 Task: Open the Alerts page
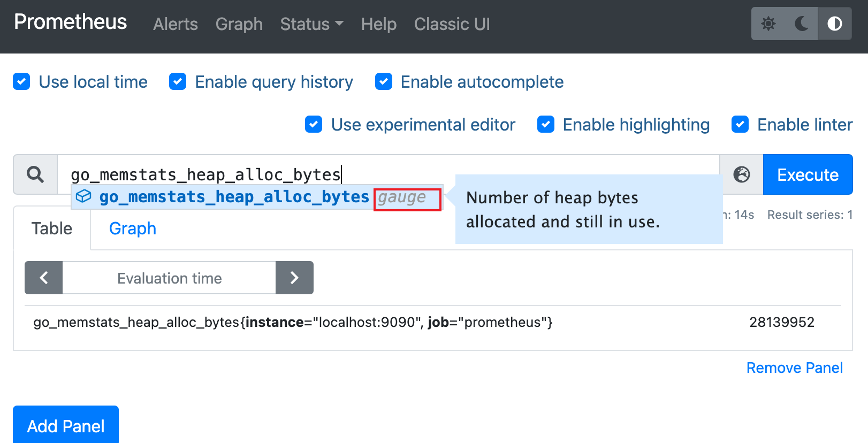click(x=175, y=24)
